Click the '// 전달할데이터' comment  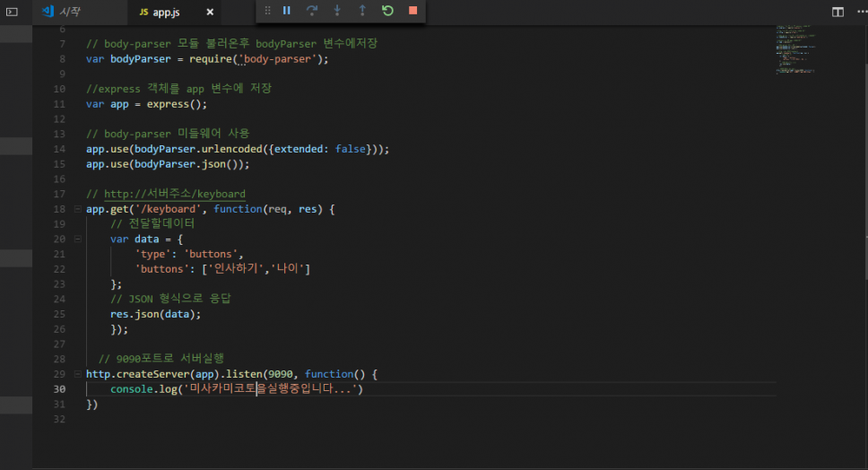pyautogui.click(x=152, y=223)
